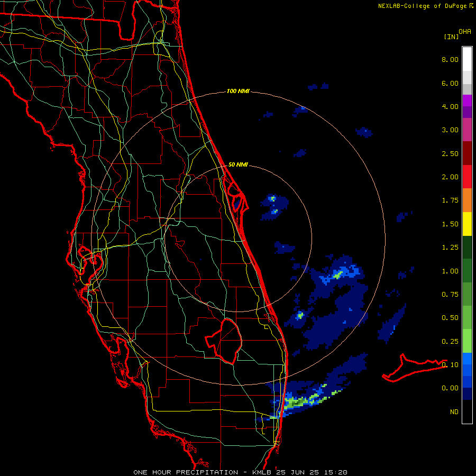Click the [IN] units label
The width and height of the screenshot is (476, 476).
pos(451,36)
